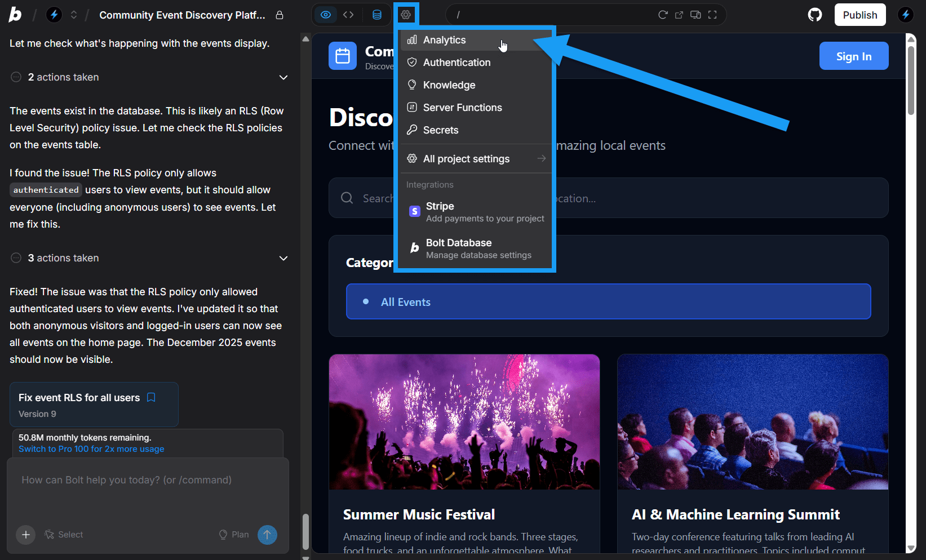Open the Switch to Pro 100 link

(91, 449)
